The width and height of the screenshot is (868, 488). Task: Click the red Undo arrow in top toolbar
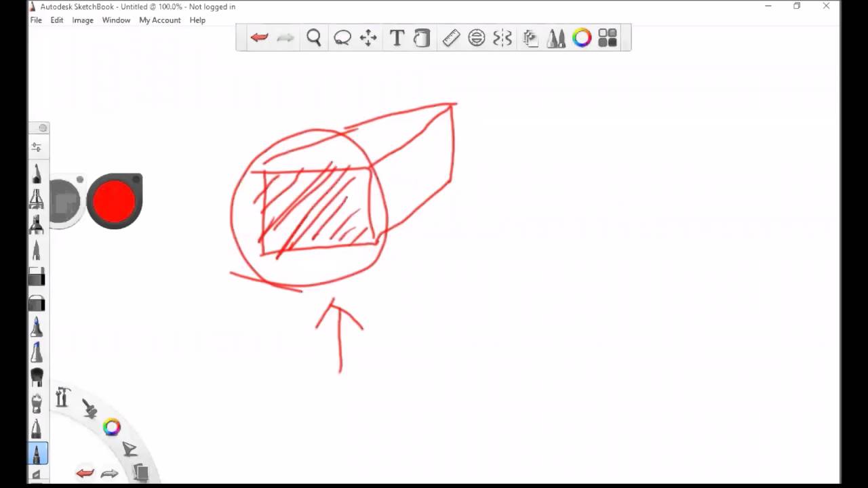(x=259, y=38)
